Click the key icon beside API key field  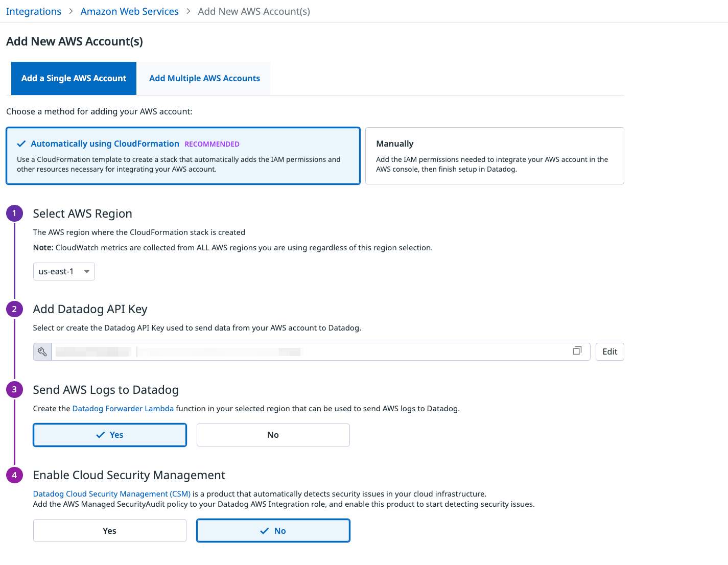[42, 351]
